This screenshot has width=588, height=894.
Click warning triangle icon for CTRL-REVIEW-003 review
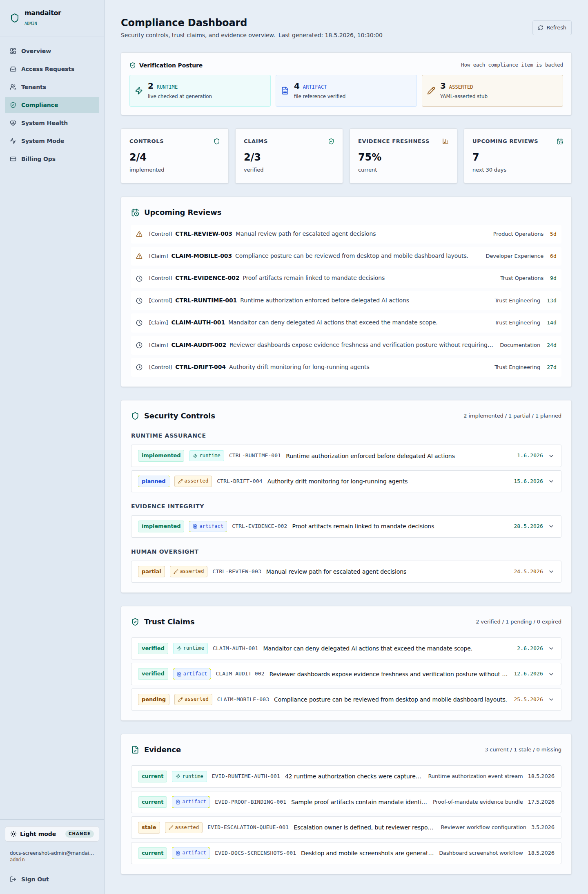pyautogui.click(x=139, y=234)
